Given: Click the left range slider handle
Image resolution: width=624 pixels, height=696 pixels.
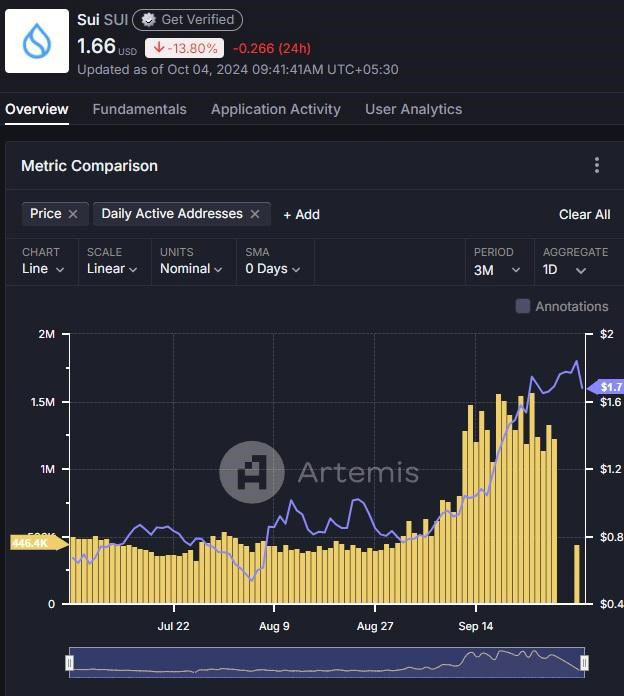Looking at the screenshot, I should point(70,663).
